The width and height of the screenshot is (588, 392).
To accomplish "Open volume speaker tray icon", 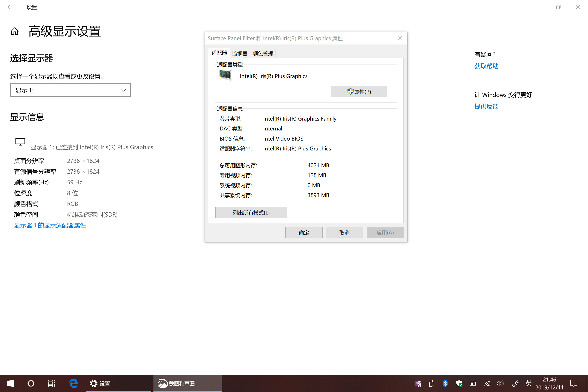I will [500, 383].
